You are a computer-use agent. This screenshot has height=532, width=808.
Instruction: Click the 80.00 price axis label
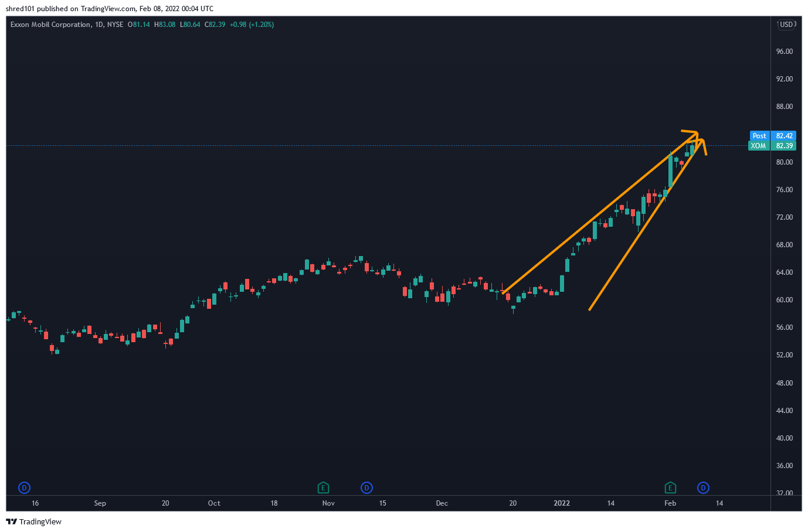(x=785, y=162)
